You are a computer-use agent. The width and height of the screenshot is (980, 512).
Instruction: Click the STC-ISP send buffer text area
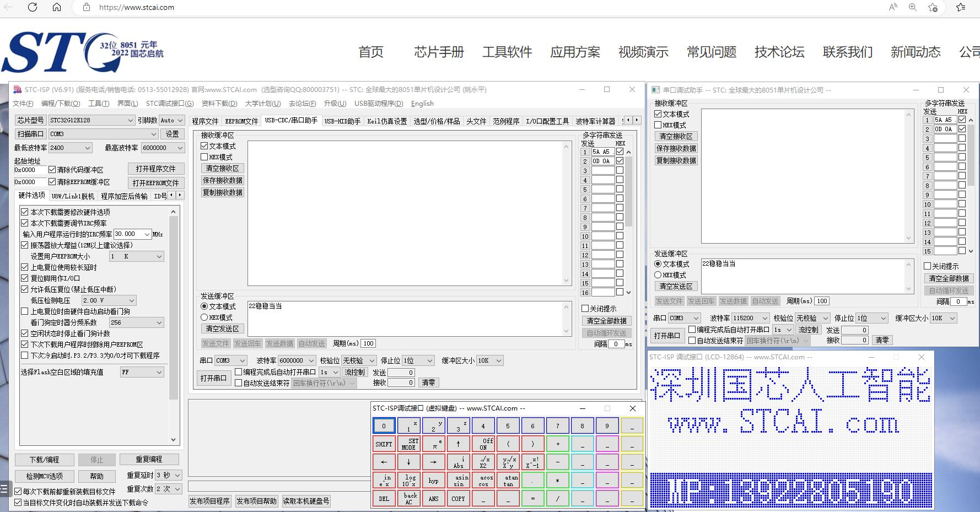click(408, 318)
